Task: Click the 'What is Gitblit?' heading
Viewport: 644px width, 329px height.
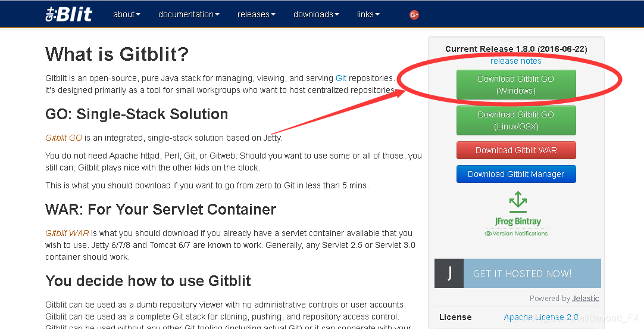Action: tap(117, 54)
